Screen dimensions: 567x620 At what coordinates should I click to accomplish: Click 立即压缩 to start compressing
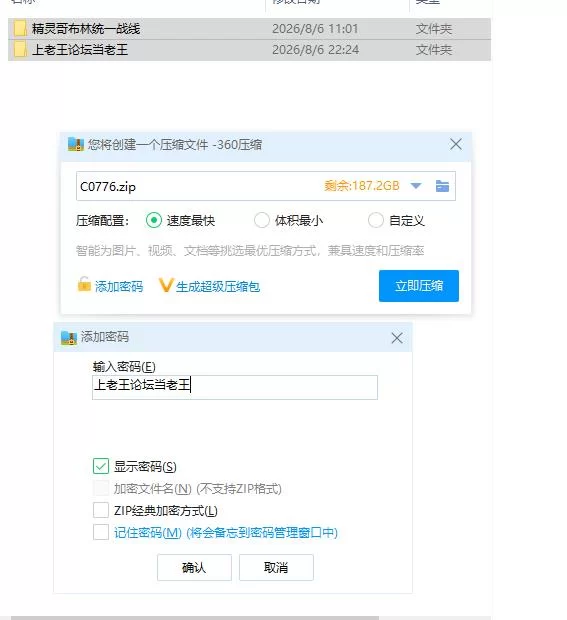(419, 286)
